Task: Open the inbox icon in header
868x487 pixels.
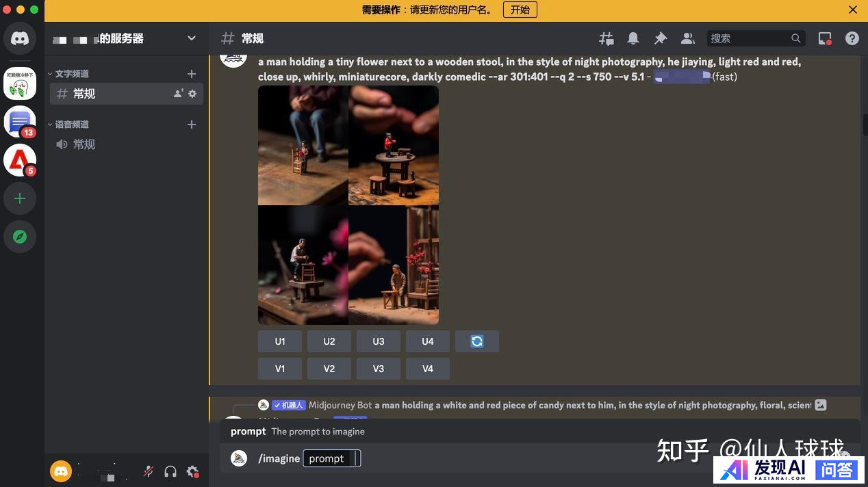Action: click(825, 38)
